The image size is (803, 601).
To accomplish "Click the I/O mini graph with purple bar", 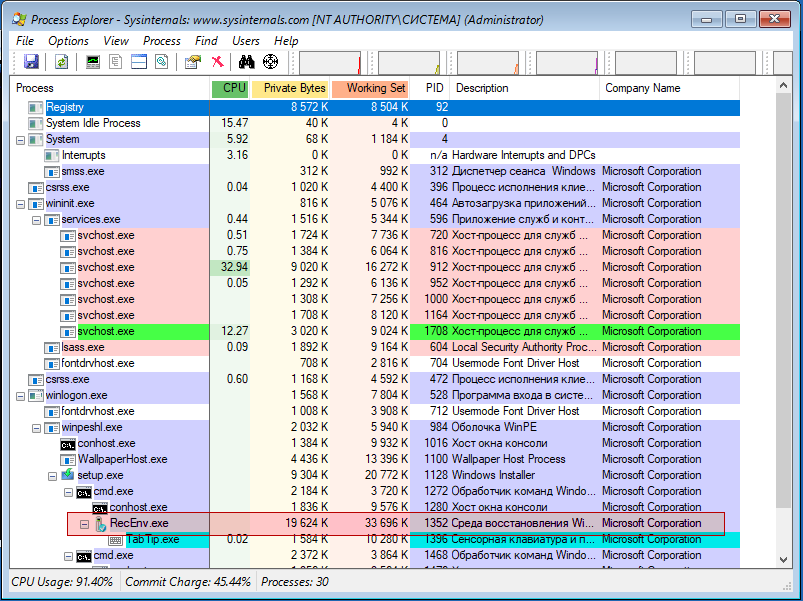I will tap(567, 62).
